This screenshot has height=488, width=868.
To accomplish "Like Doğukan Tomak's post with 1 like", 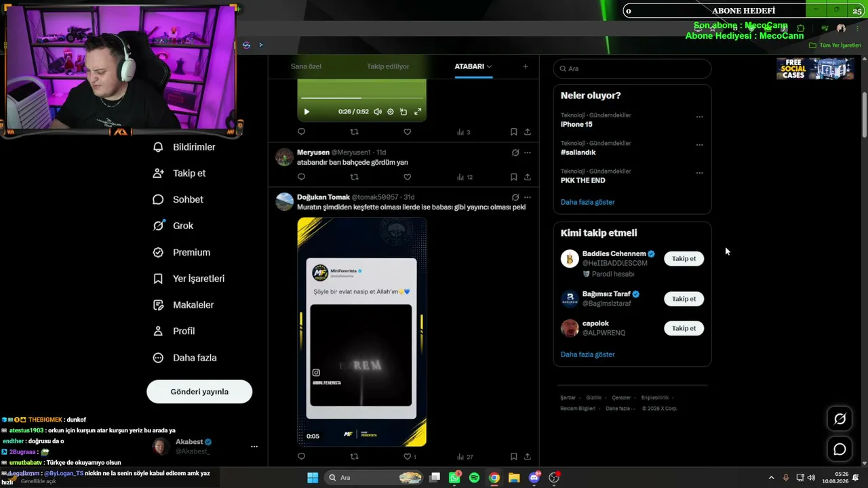I will [x=410, y=456].
